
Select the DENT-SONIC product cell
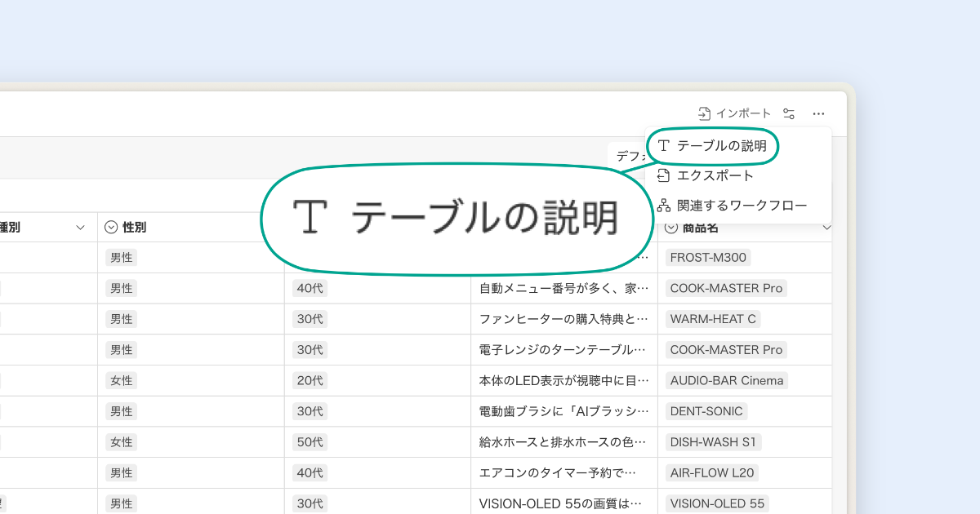pos(706,411)
